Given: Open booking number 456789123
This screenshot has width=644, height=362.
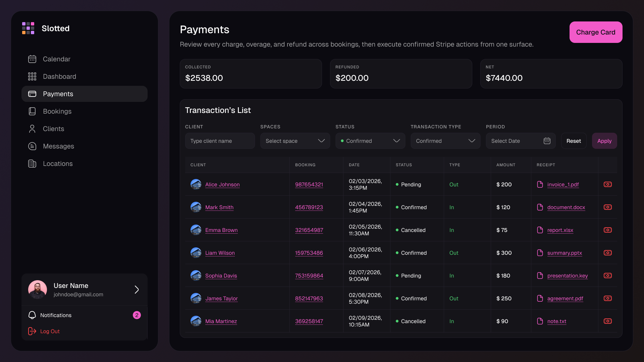Looking at the screenshot, I should (x=309, y=207).
